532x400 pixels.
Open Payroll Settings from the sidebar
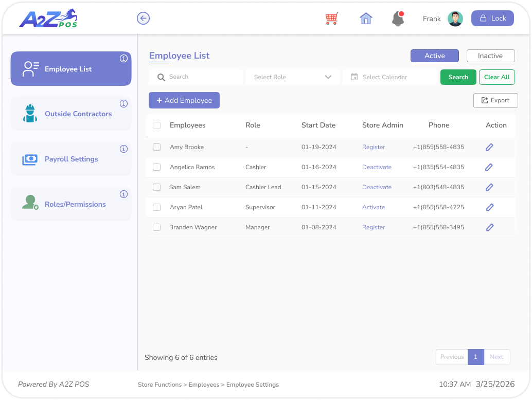pos(71,159)
